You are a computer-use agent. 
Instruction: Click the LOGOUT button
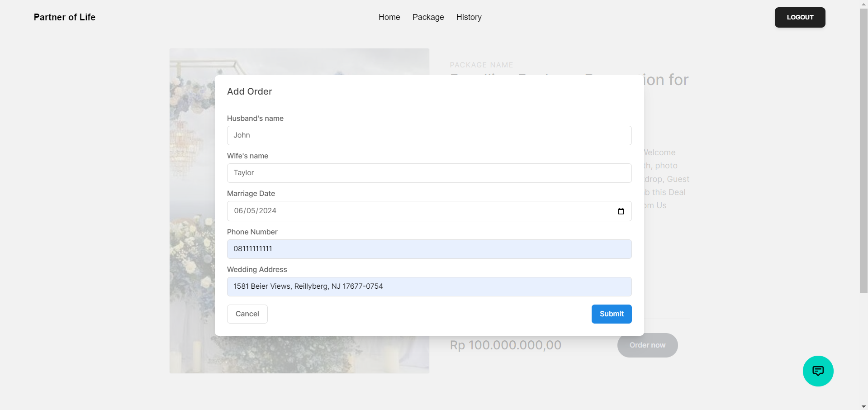click(x=800, y=17)
